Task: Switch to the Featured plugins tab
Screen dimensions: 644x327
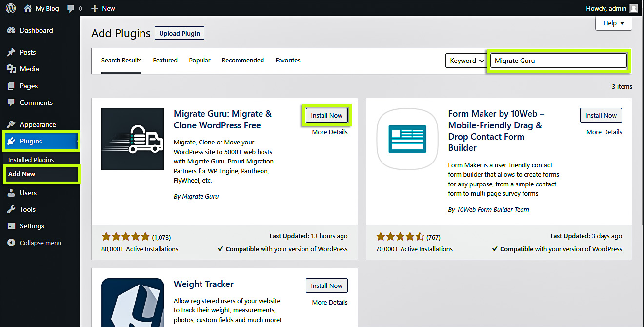Action: click(x=165, y=60)
